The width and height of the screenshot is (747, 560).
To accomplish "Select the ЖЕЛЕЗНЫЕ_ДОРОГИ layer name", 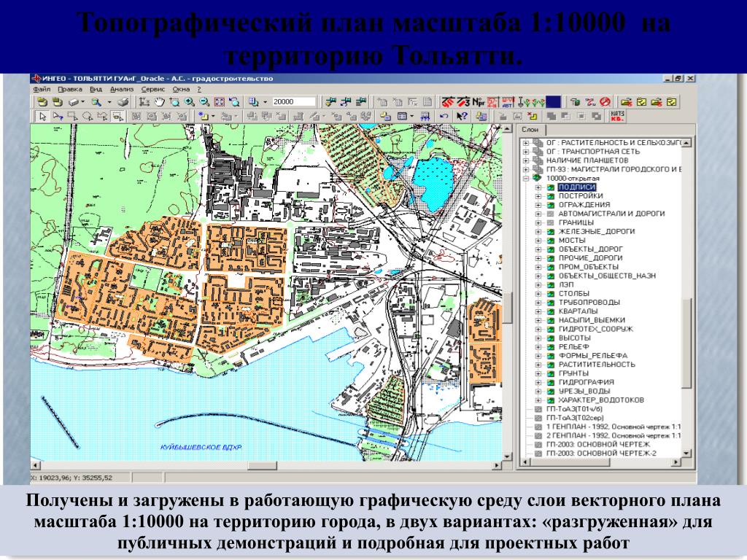I will pyautogui.click(x=596, y=231).
